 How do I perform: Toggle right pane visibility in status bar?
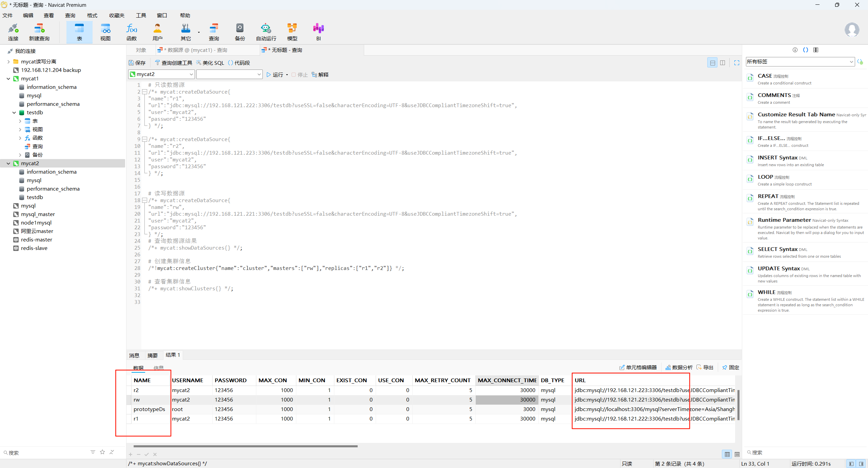(x=861, y=464)
